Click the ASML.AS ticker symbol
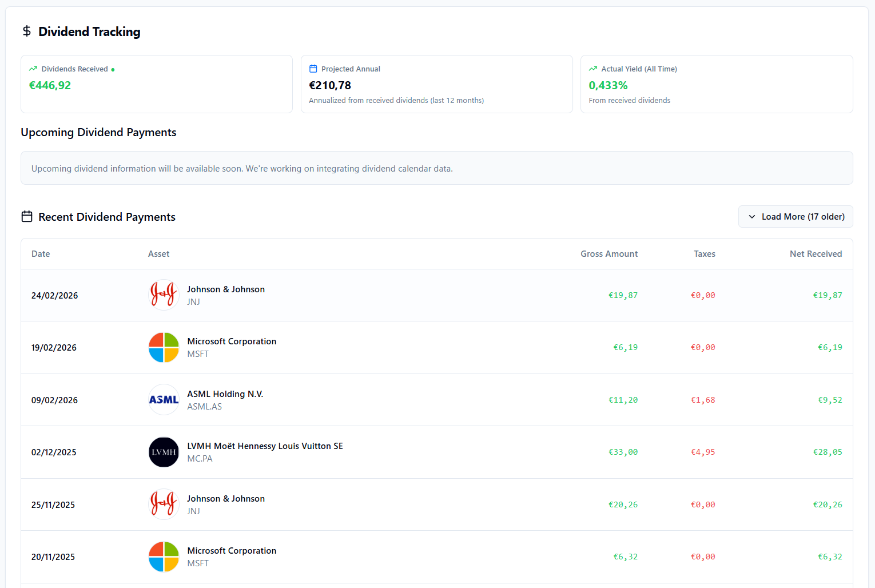 (x=205, y=407)
